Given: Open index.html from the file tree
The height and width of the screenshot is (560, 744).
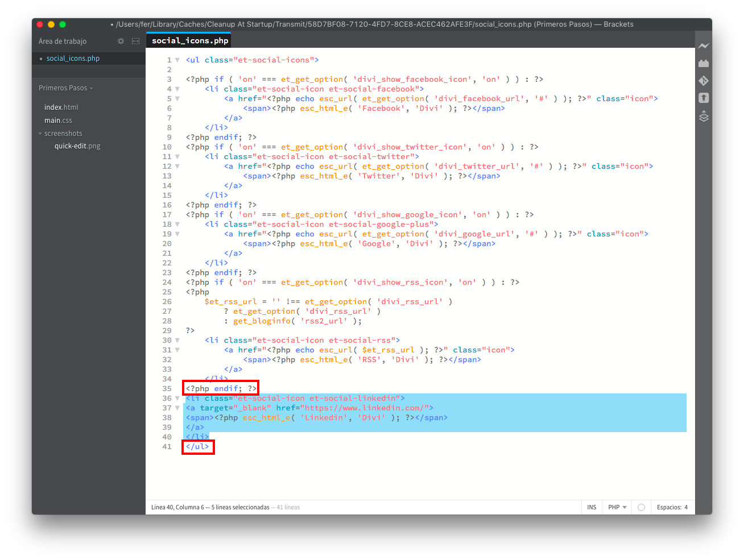Looking at the screenshot, I should tap(61, 107).
